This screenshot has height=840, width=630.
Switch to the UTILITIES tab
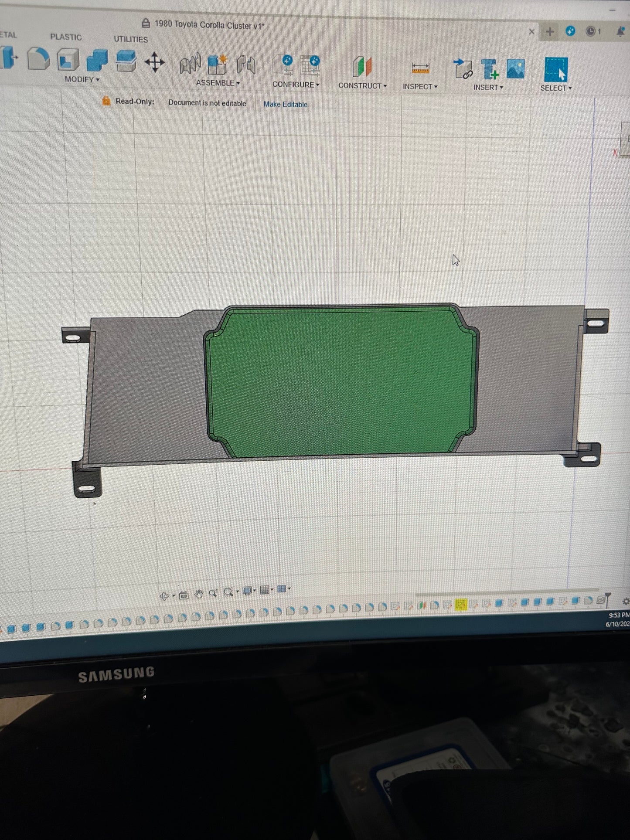[131, 39]
